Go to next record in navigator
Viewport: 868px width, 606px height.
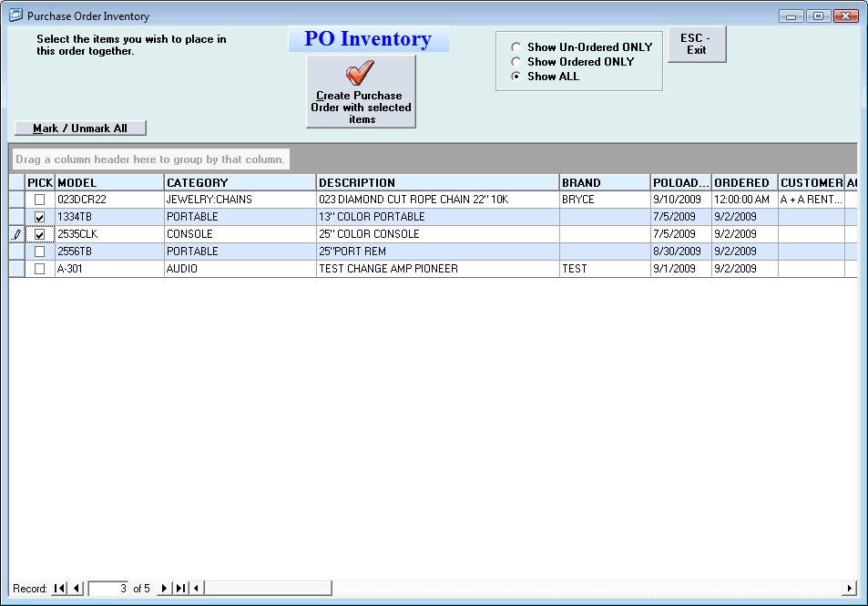coord(164,589)
